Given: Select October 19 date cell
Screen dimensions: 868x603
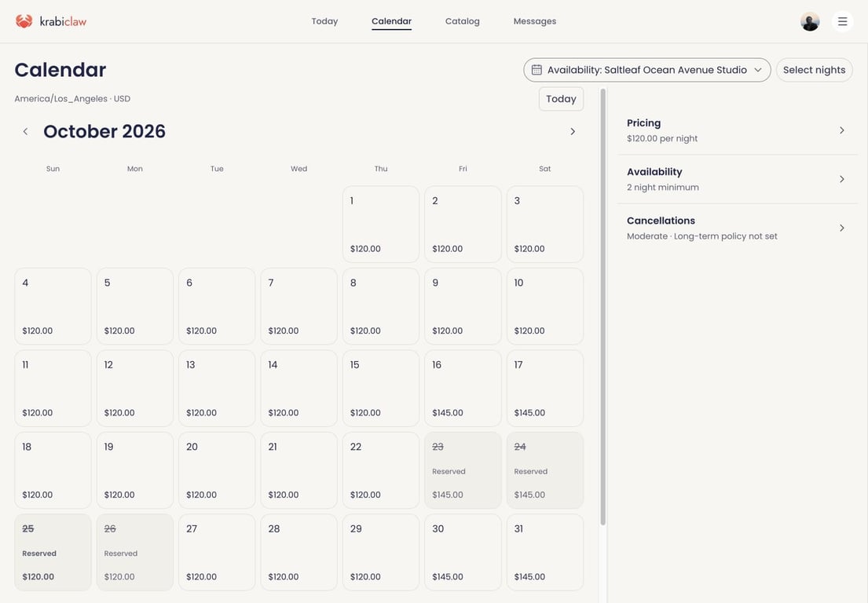Looking at the screenshot, I should 135,470.
